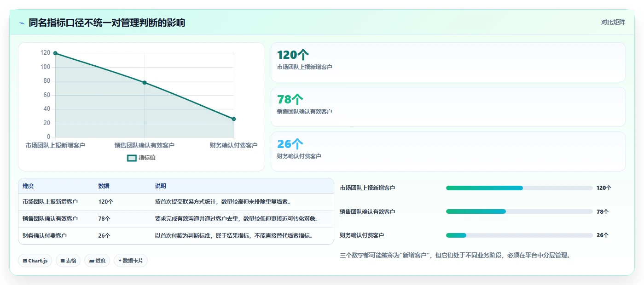This screenshot has width=644, height=285.
Task: Click the footnote starting 三个数字都可能被称为
Action: [455, 255]
